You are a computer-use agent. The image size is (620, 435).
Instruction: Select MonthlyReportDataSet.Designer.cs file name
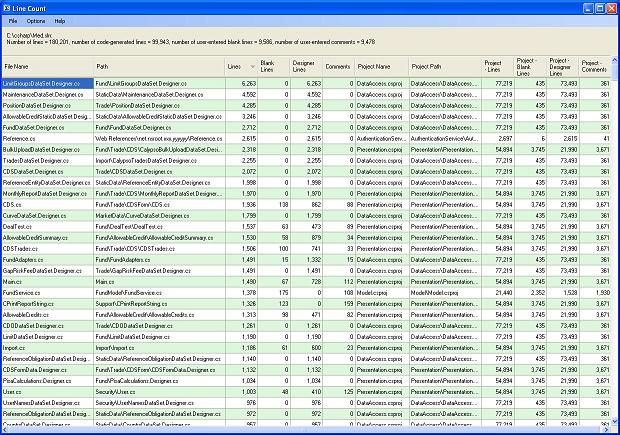(45, 194)
